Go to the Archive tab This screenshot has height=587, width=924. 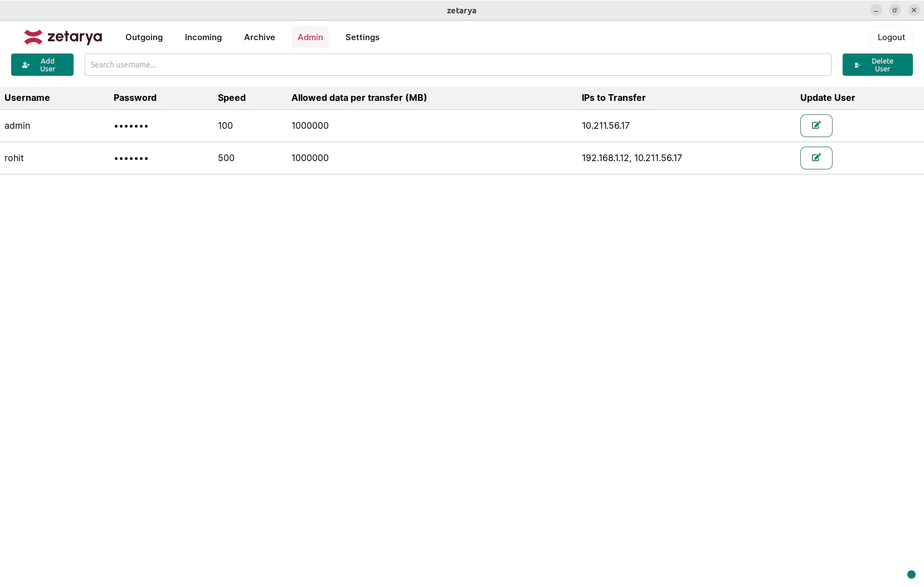tap(260, 37)
